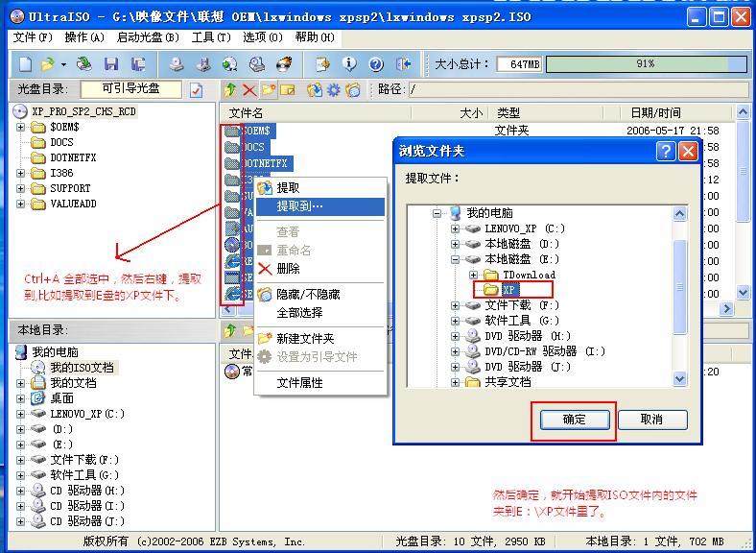Click 确定 button in browse dialog
756x553 pixels.
tap(575, 420)
